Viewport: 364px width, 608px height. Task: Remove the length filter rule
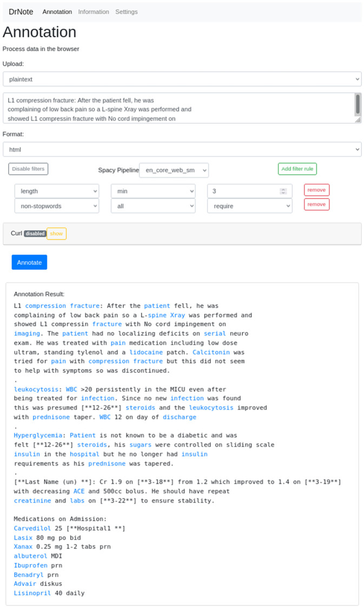tap(316, 190)
